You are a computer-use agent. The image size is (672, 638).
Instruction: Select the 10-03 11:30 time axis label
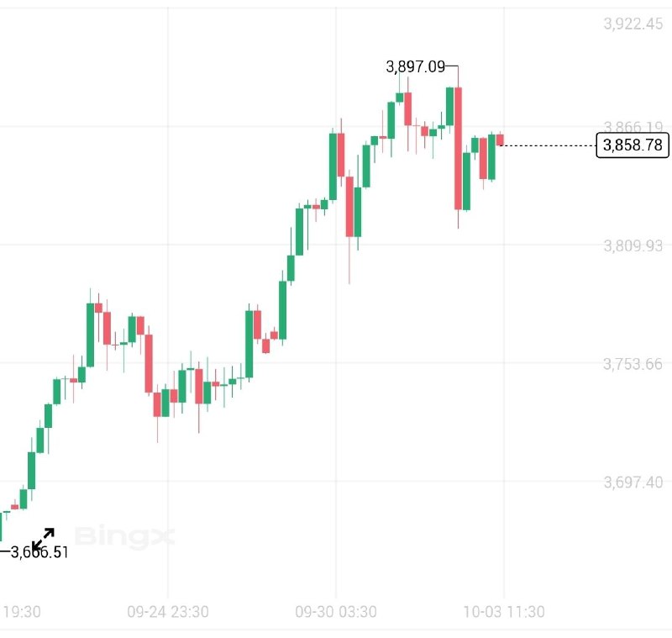click(x=503, y=612)
